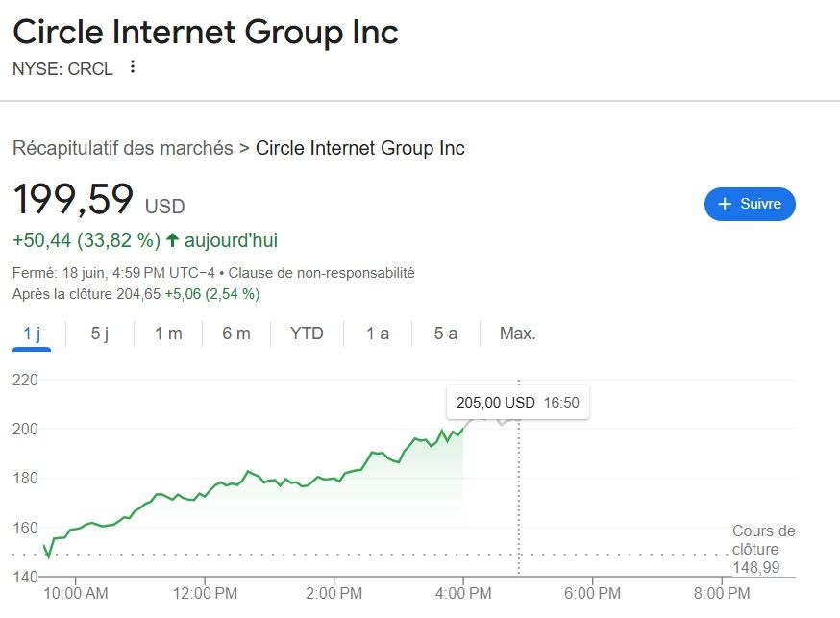840x618 pixels.
Task: Click the green up arrow next to aujourd'hui
Action: click(x=173, y=239)
